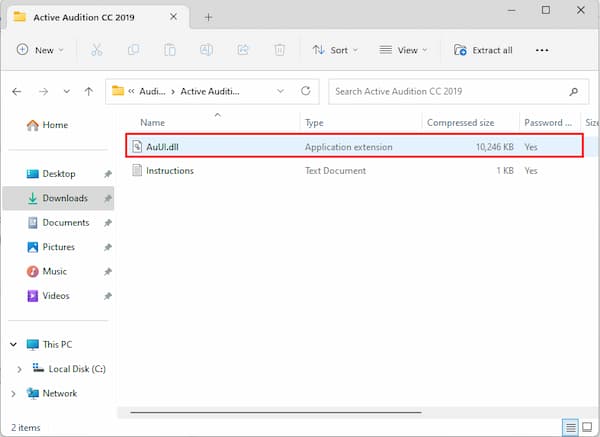Open Downloads in navigation pane

(x=57, y=198)
